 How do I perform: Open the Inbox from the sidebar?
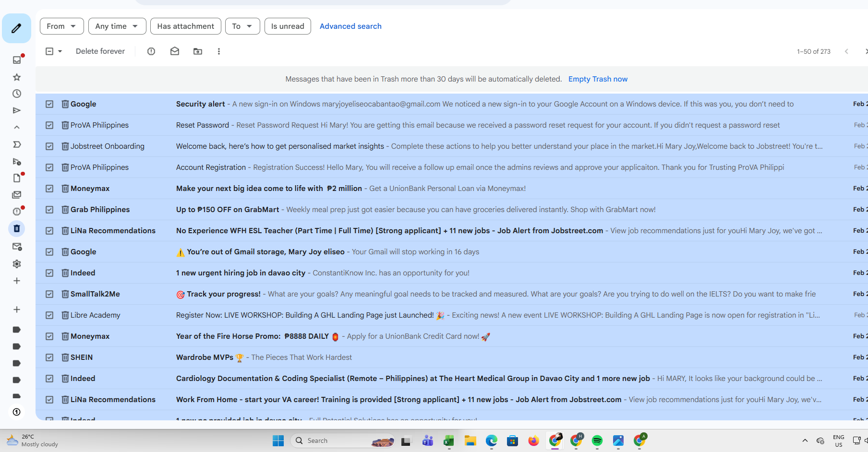[x=17, y=60]
